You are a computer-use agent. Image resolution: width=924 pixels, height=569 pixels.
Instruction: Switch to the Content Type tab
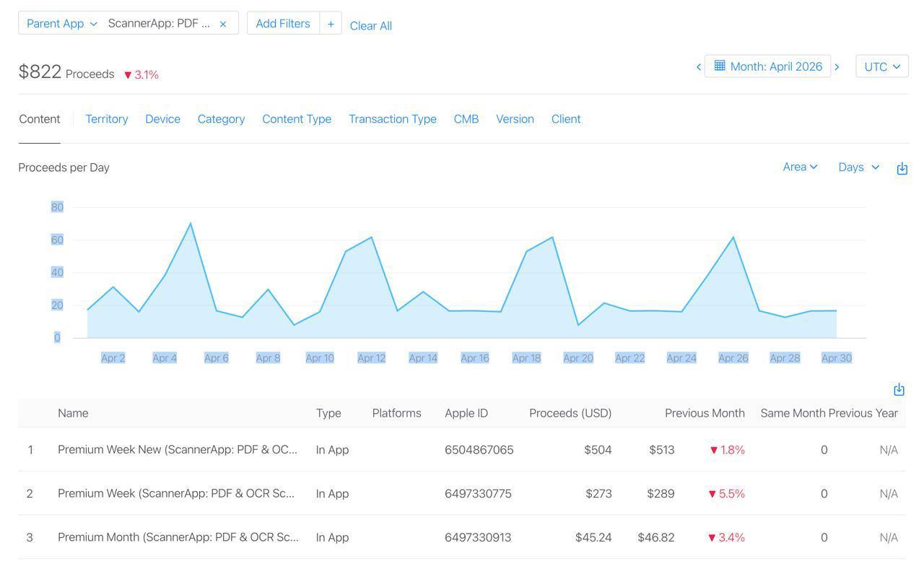pos(297,119)
